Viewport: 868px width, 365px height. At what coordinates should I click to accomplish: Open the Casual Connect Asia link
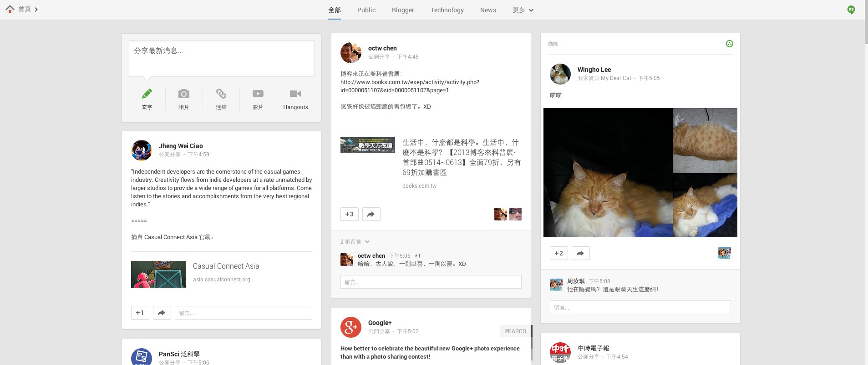coord(226,266)
